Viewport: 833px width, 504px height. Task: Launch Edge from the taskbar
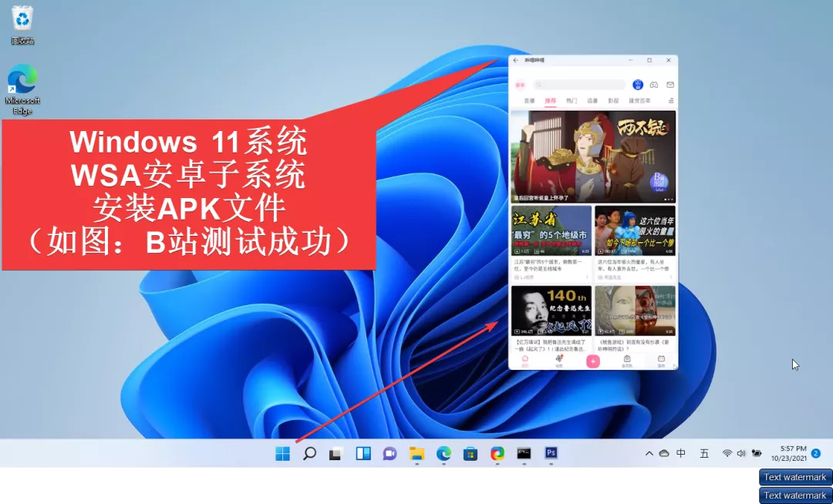(443, 454)
